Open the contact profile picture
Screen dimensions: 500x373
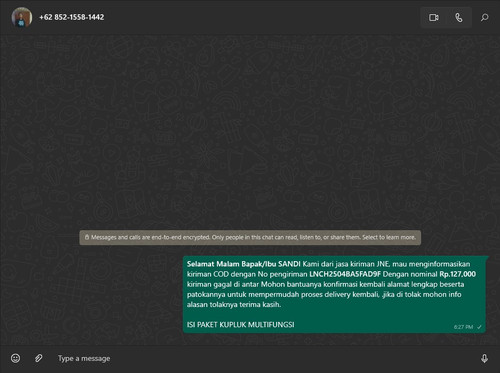coord(22,17)
